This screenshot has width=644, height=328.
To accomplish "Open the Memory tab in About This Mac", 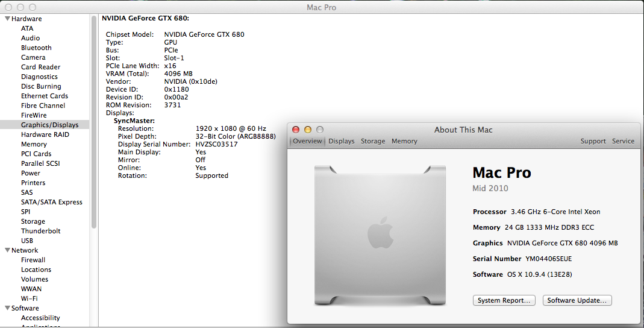I will click(404, 141).
